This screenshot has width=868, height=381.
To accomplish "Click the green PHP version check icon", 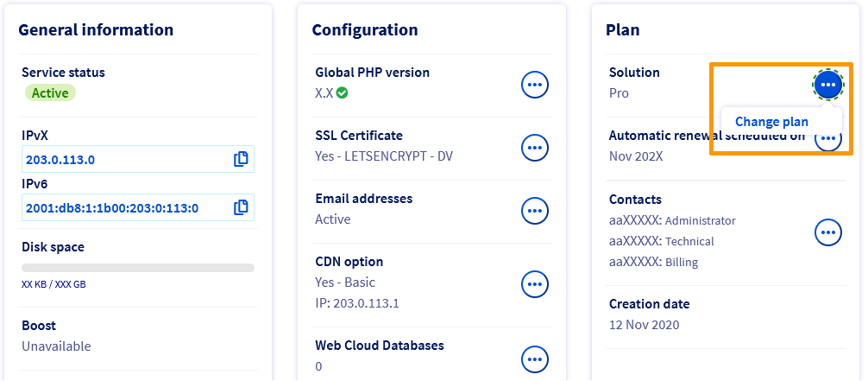I will pos(343,92).
